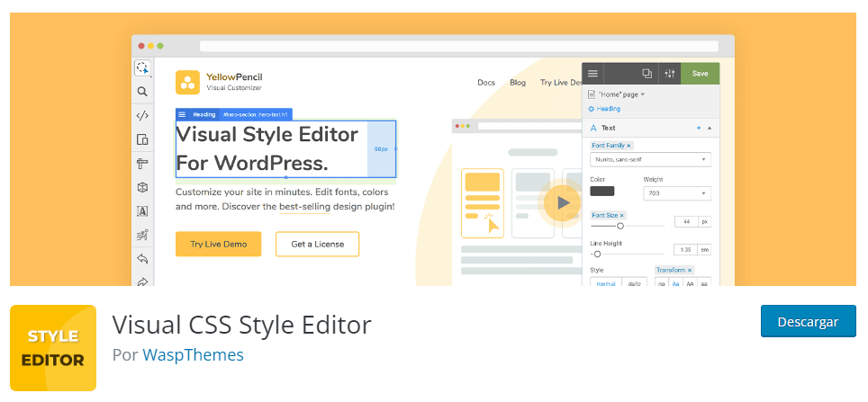This screenshot has height=402, width=868.
Task: Click the yellow Try Live Demo button
Action: pos(218,244)
